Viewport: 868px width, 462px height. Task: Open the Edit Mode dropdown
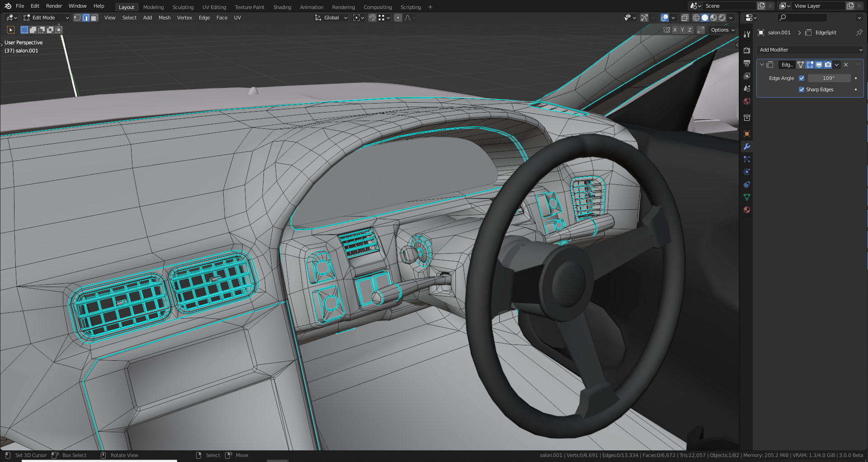pyautogui.click(x=46, y=18)
